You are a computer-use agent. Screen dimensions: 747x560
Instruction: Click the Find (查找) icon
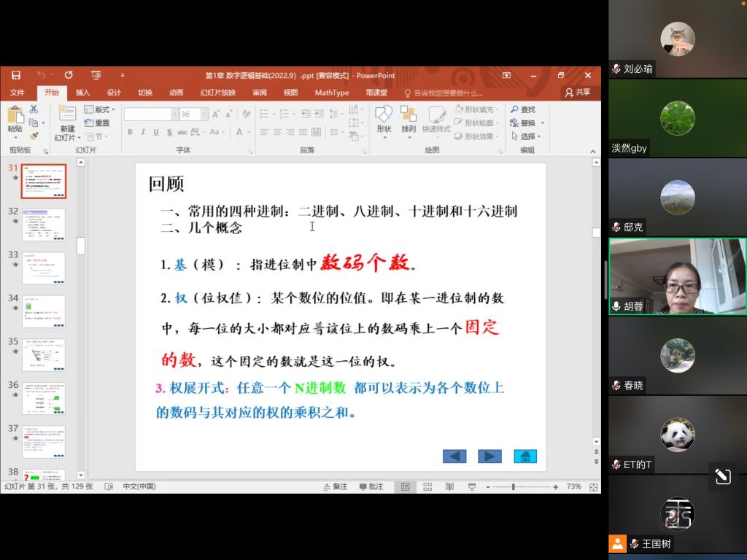[x=522, y=109]
